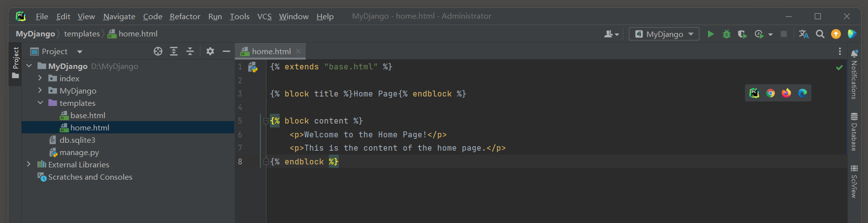Screen dimensions: 868x223
Task: Click the orange IDE update icon
Action: [x=836, y=34]
